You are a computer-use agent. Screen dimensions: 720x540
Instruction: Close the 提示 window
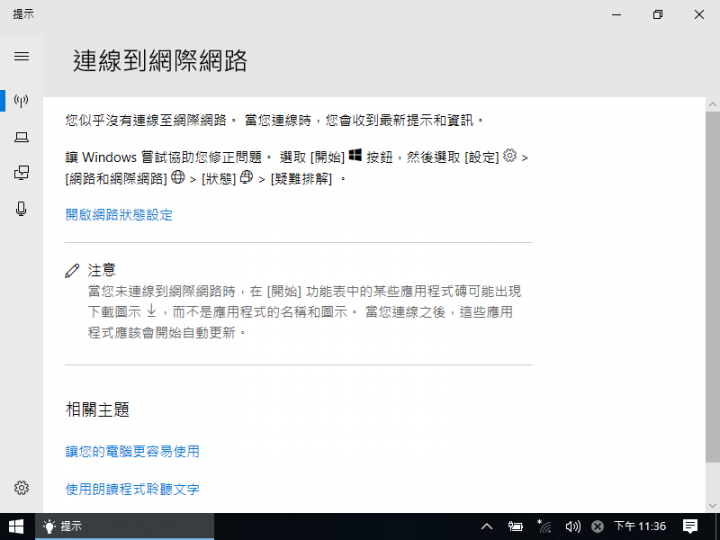(x=699, y=15)
